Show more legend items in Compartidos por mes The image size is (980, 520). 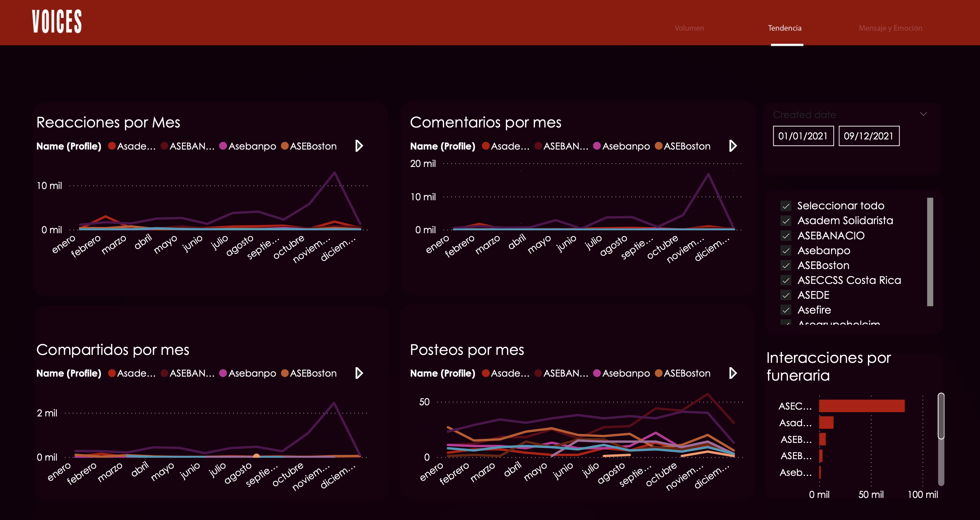(x=359, y=373)
